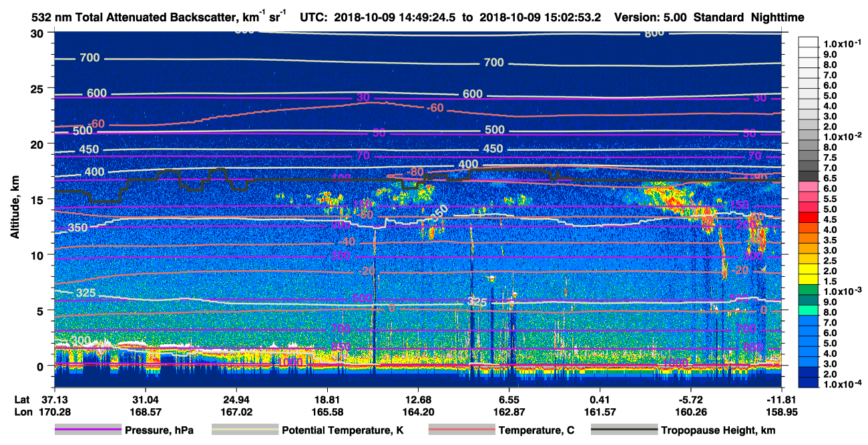This screenshot has height=445, width=868.
Task: Click the '-40' temperature contour label
Action: (346, 242)
